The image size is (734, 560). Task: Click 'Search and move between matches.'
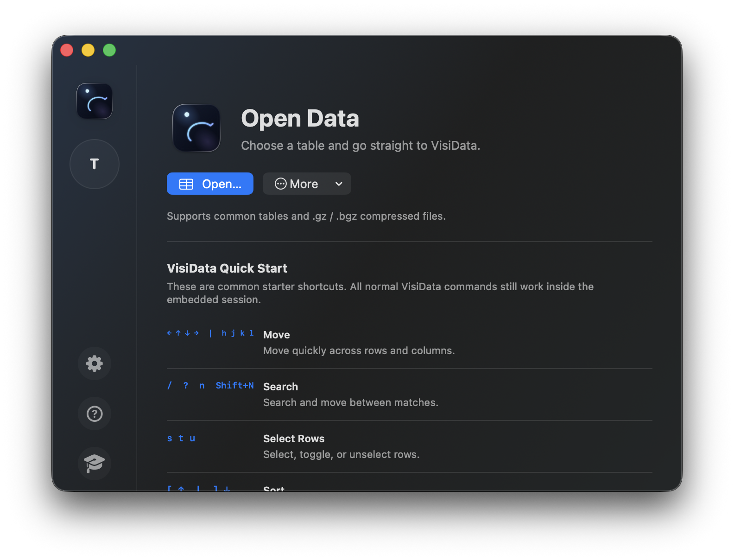coord(351,402)
